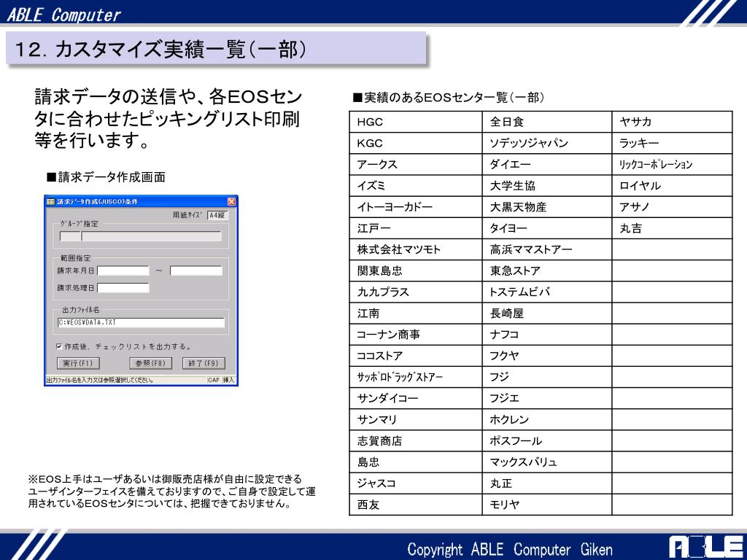Image resolution: width=747 pixels, height=560 pixels.
Task: Select the ロイヤル table cell
Action: 672,186
